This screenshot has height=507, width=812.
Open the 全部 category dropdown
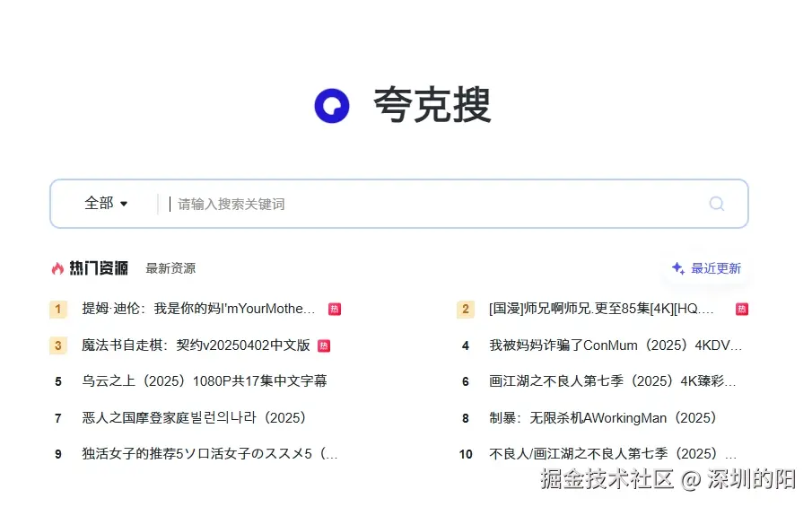(x=106, y=203)
